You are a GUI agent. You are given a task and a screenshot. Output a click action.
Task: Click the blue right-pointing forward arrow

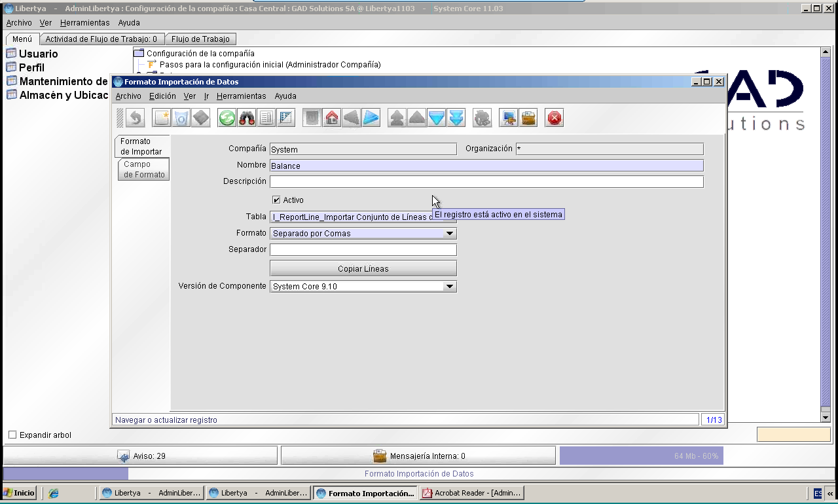pyautogui.click(x=371, y=118)
